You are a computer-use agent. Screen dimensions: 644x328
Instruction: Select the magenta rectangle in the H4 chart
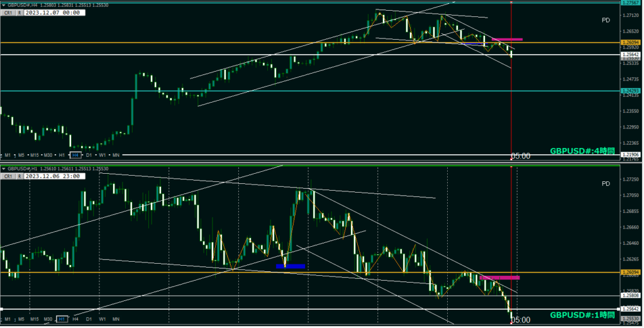(x=507, y=40)
